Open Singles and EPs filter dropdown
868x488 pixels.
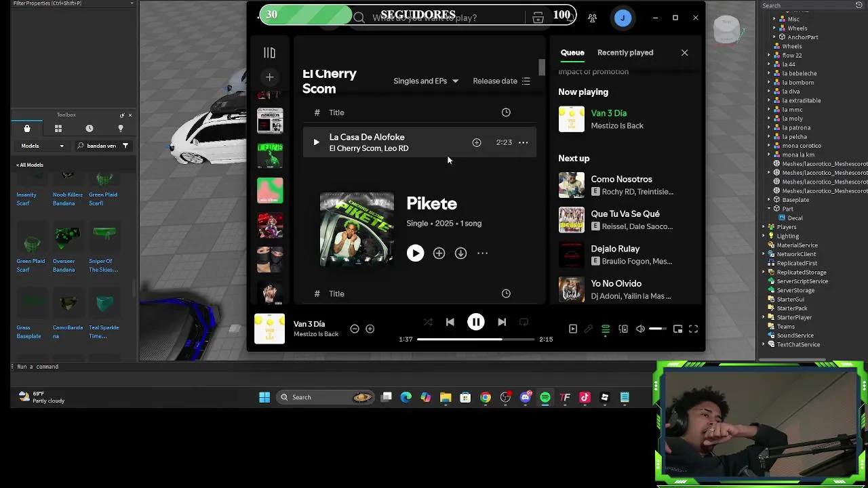[426, 81]
